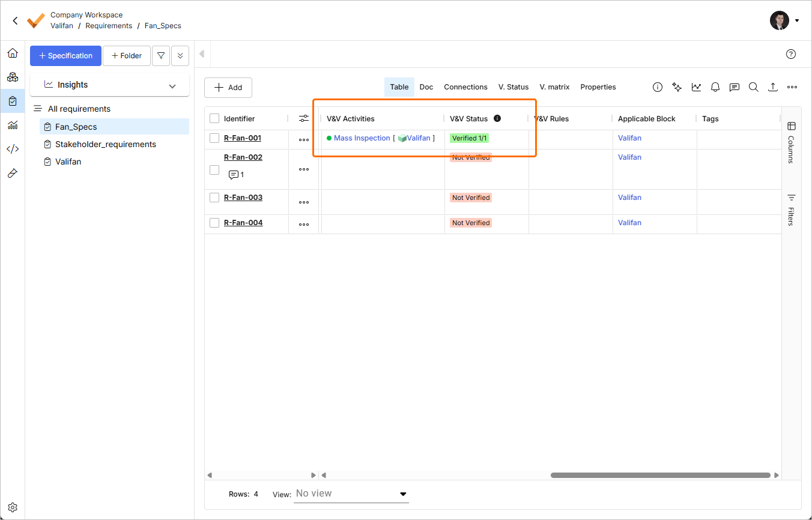Switch to the Properties tab
The image size is (812, 520).
pos(598,87)
